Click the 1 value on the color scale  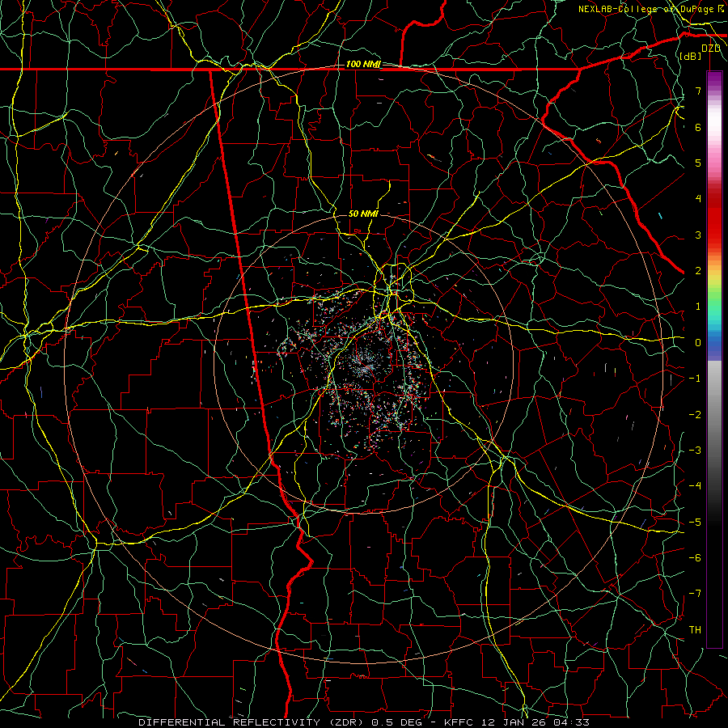698,307
